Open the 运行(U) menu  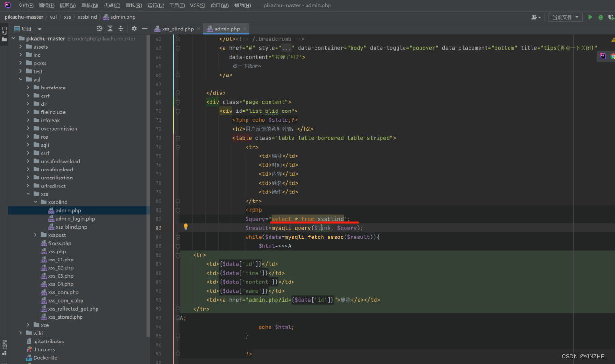click(x=156, y=6)
